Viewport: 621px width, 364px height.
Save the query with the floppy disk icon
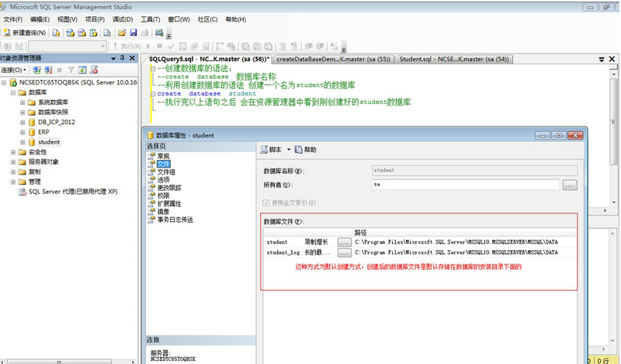pos(133,33)
